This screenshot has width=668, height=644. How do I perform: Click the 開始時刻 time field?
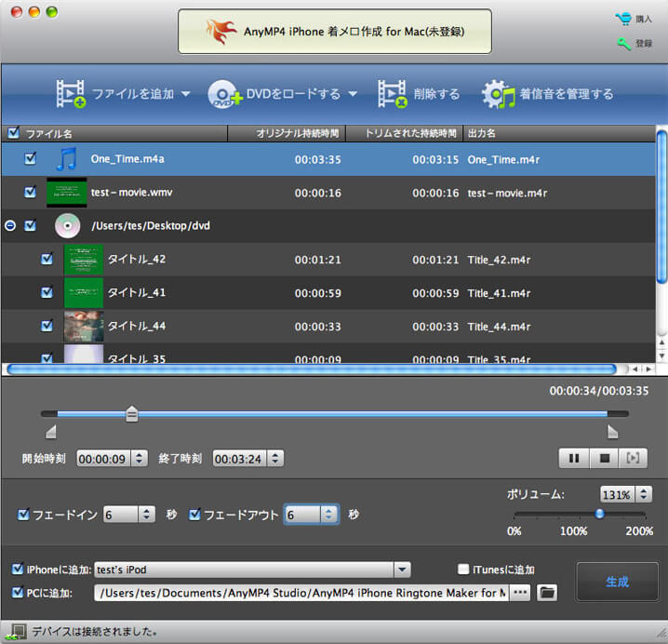click(103, 459)
